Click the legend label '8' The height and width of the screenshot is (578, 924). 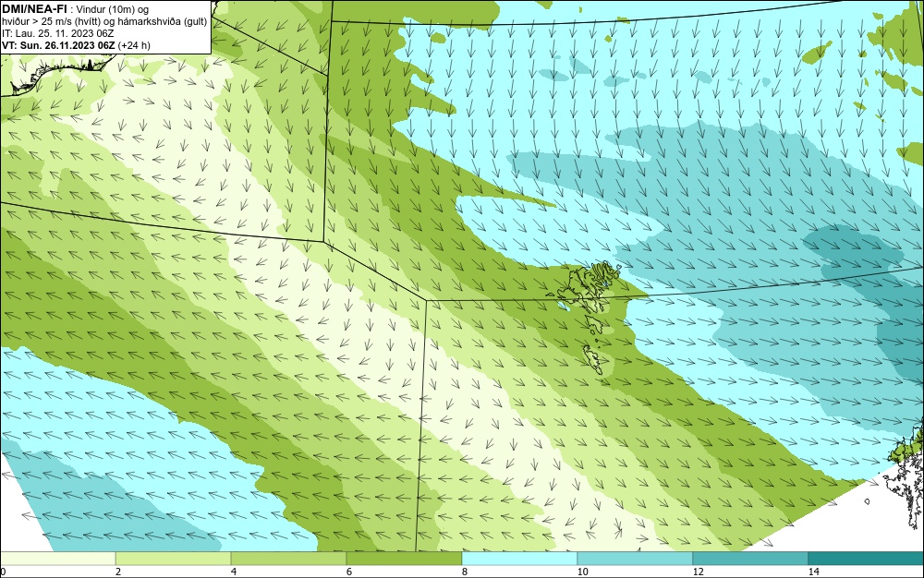(x=465, y=572)
